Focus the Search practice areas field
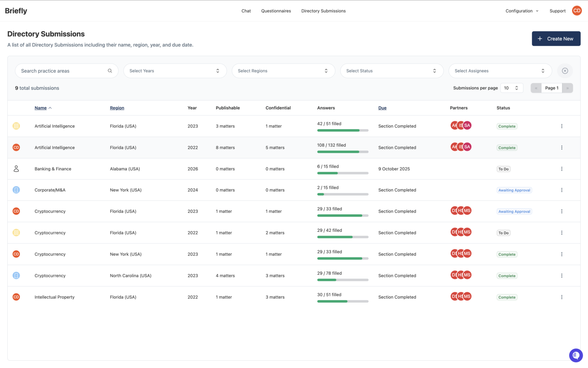Image resolution: width=588 pixels, height=368 pixels. pos(63,71)
